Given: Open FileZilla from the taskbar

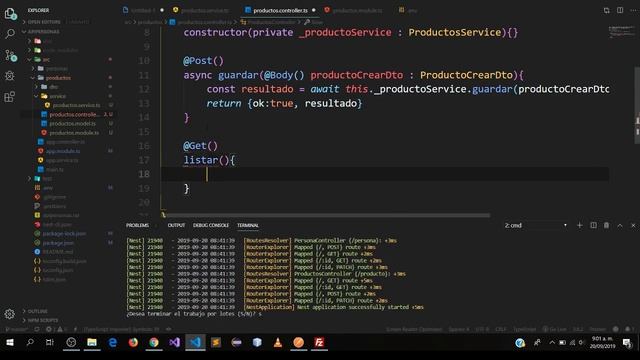Looking at the screenshot, I should click(x=319, y=342).
